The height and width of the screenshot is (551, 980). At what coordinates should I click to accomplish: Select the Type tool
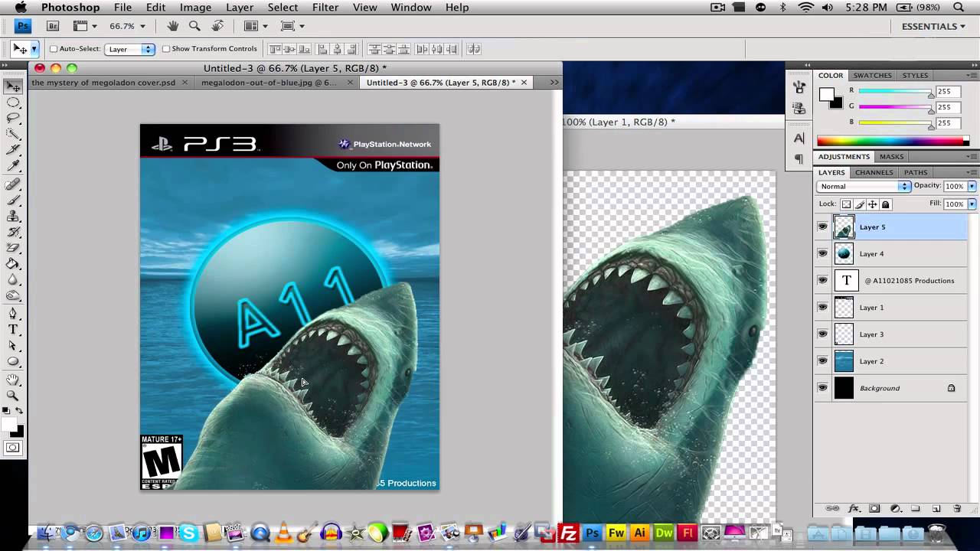pos(14,330)
